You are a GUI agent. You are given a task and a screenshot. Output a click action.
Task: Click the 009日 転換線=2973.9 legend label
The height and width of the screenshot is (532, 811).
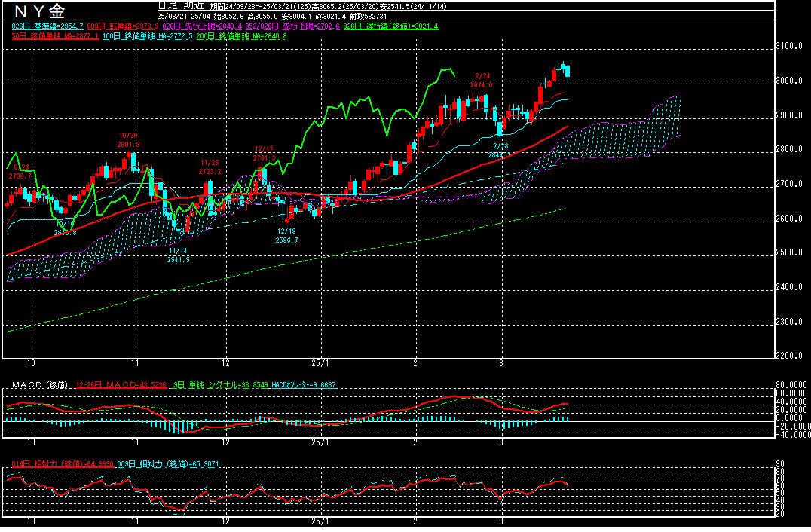click(x=123, y=26)
